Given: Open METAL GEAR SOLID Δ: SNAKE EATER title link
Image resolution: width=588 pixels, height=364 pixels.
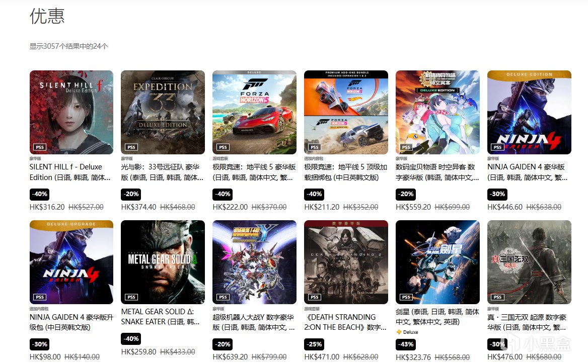Looking at the screenshot, I should [161, 316].
